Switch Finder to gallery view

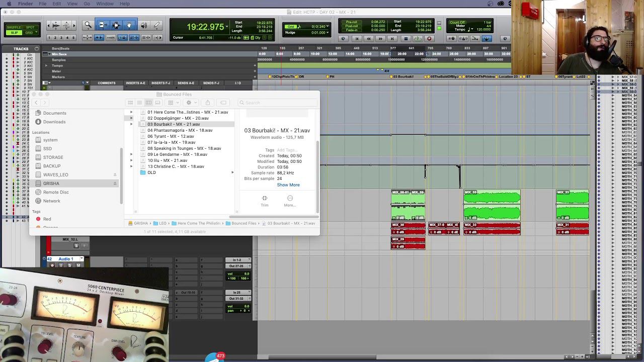click(157, 103)
